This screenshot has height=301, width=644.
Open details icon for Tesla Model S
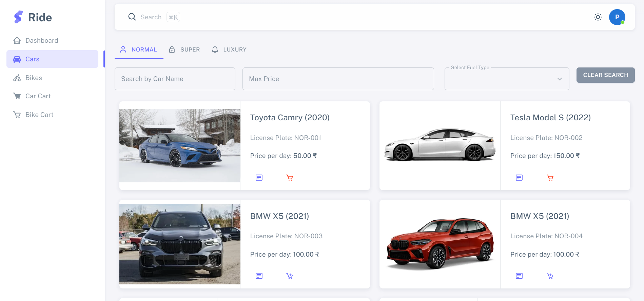pos(519,178)
